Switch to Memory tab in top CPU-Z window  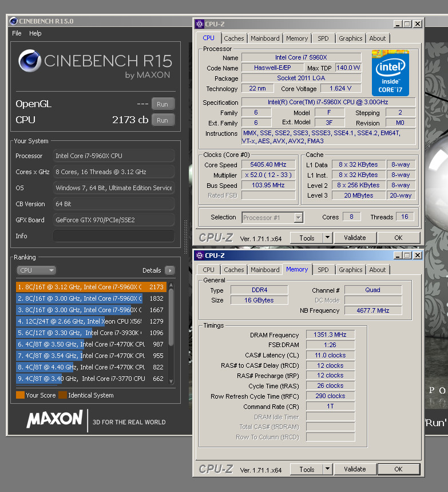tap(297, 38)
